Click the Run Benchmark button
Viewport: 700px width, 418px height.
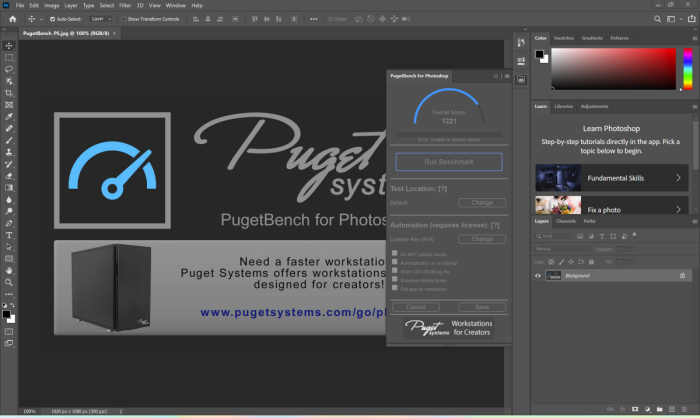pos(449,162)
